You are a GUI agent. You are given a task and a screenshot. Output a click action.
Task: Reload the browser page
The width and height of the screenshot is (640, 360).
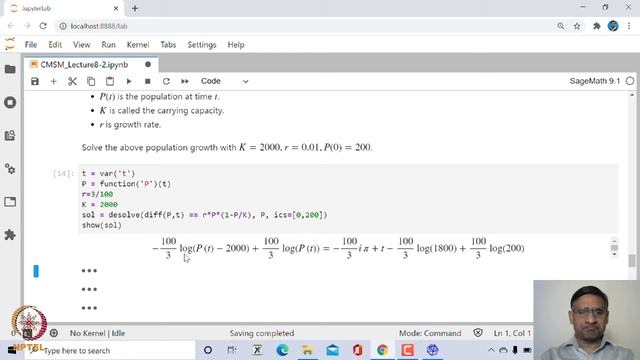[x=43, y=26]
